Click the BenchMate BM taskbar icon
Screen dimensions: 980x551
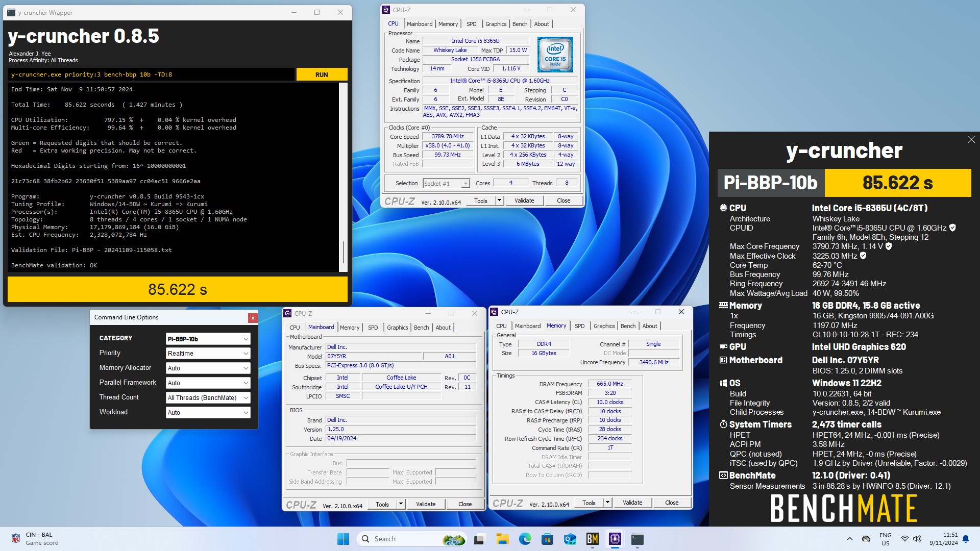point(593,539)
